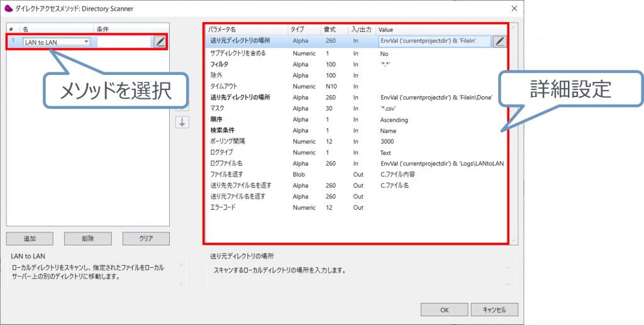Screen dimensions: 644x325
Task: Click the 追加 button
Action: pos(30,239)
